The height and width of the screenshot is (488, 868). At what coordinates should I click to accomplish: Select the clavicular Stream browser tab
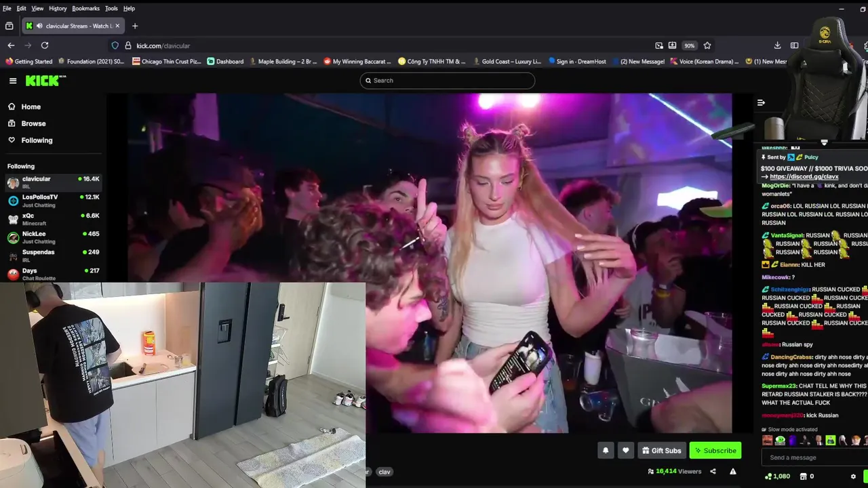tap(73, 26)
